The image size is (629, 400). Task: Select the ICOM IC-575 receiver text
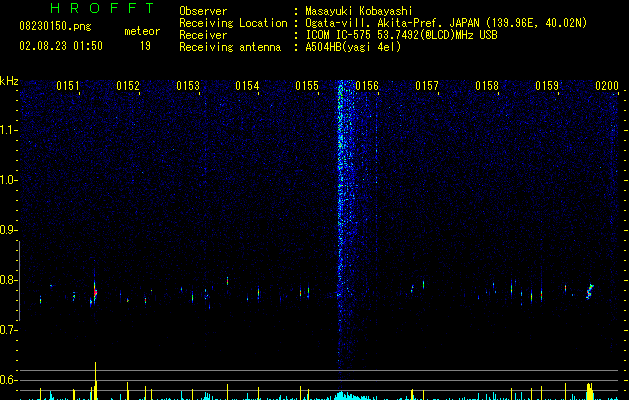click(401, 35)
